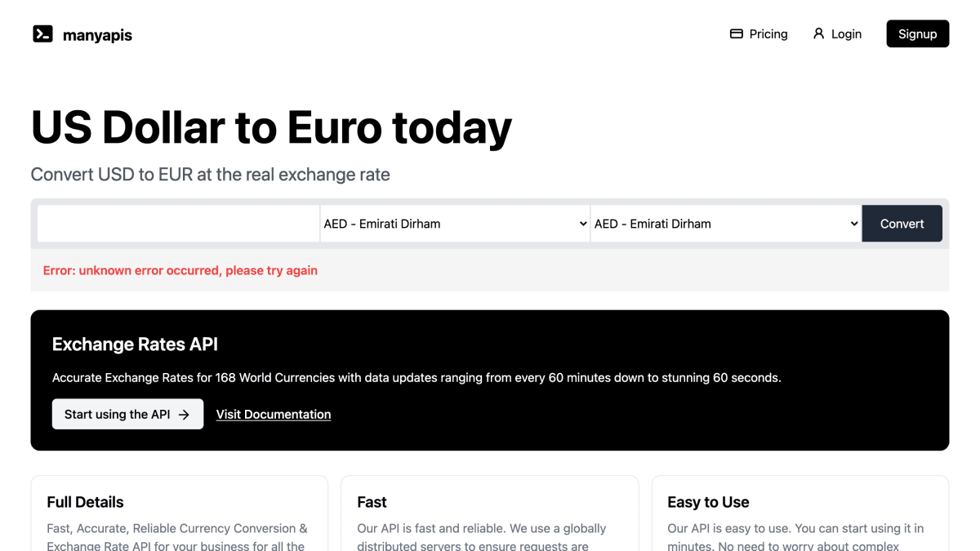This screenshot has width=980, height=551.
Task: Click the Convert button
Action: point(902,224)
